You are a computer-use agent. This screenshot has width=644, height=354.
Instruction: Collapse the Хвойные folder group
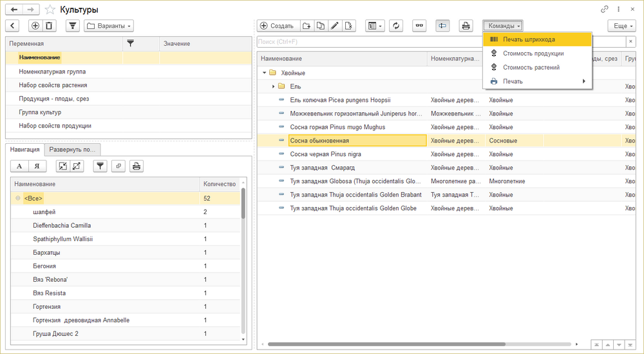(263, 73)
